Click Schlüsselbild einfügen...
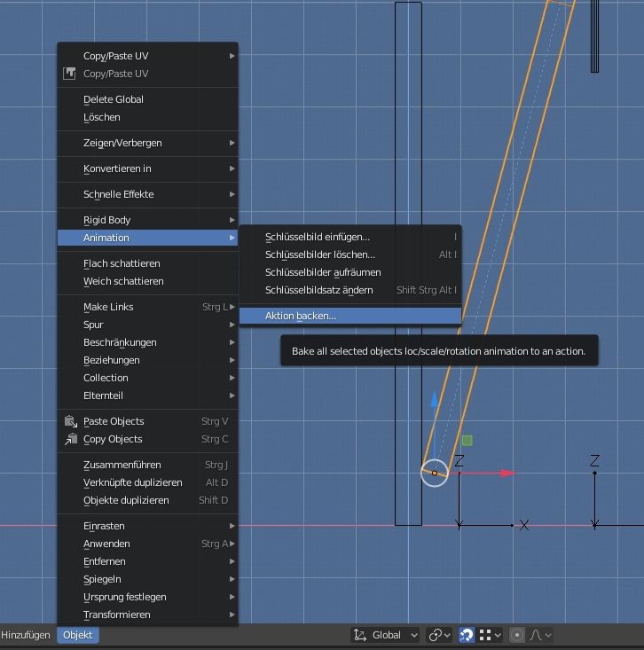Viewport: 644px width, 650px height. [350, 237]
